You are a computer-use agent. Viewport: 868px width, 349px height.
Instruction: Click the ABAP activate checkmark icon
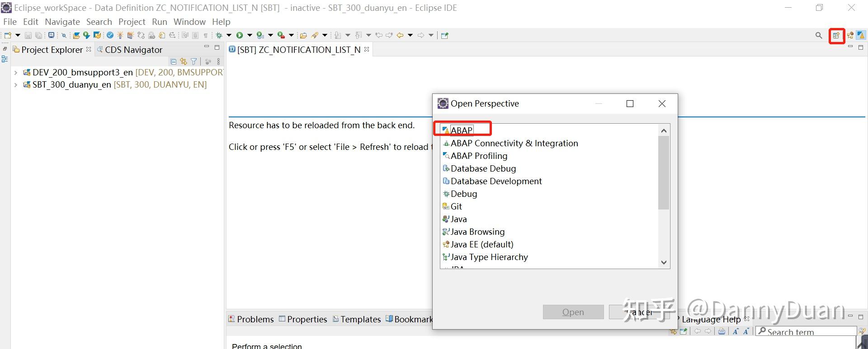click(x=110, y=35)
